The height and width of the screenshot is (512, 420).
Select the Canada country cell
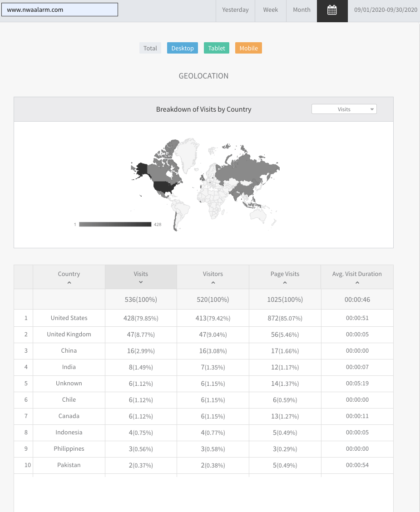(x=69, y=416)
